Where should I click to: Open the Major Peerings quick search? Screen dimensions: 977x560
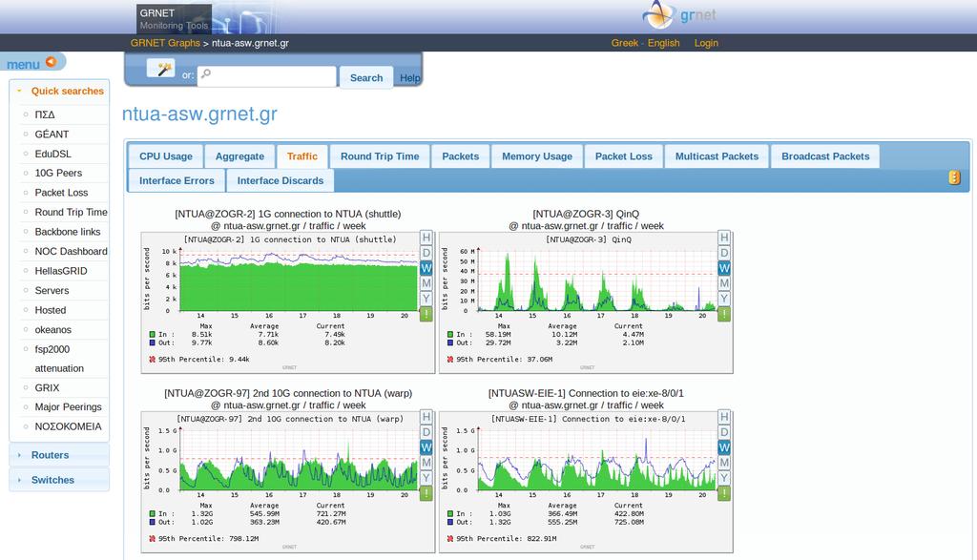pos(68,406)
